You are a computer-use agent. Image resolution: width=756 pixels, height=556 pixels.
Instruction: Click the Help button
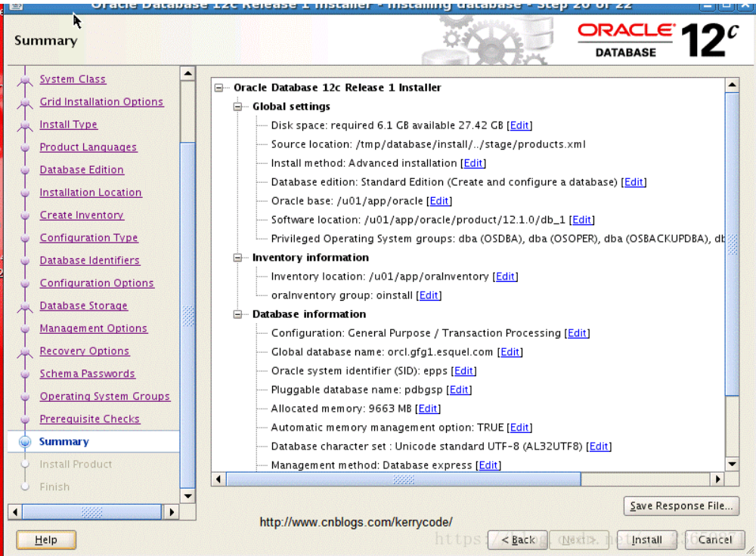(46, 540)
